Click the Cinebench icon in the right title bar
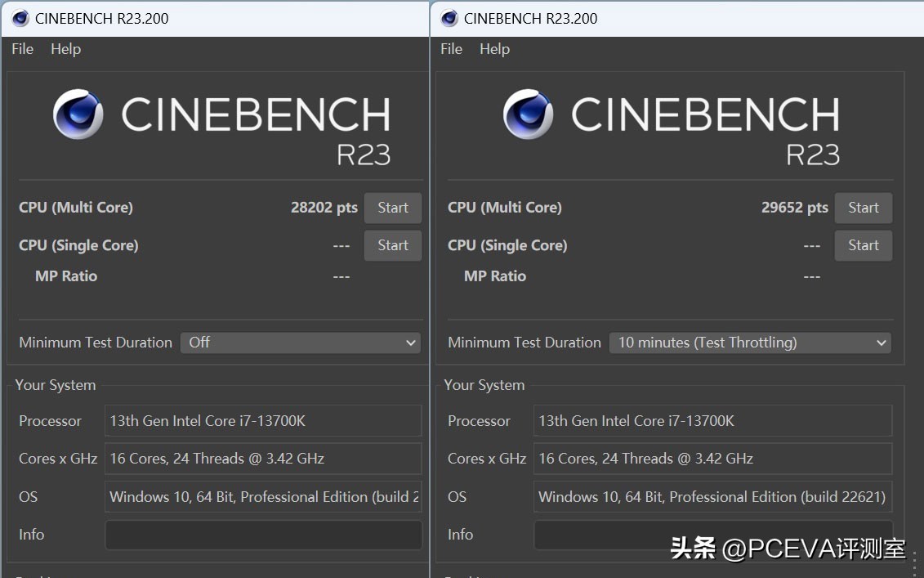Screen dimensions: 924x578 pyautogui.click(x=449, y=18)
